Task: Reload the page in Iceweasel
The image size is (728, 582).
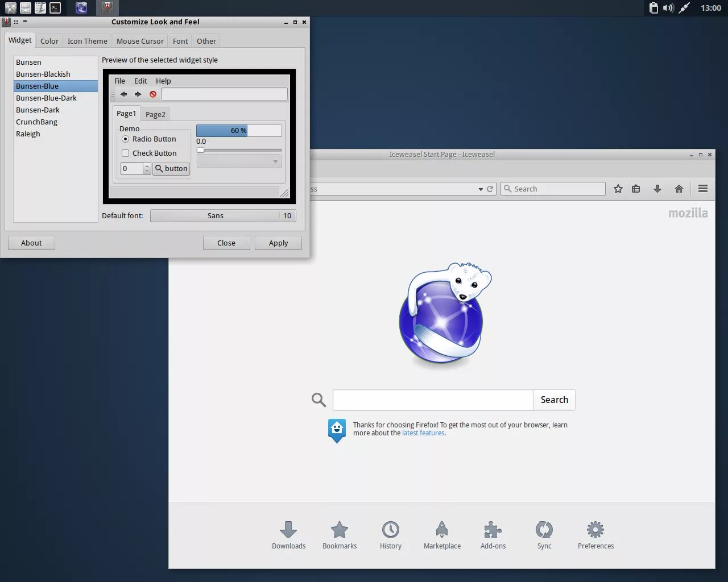Action: click(x=490, y=189)
